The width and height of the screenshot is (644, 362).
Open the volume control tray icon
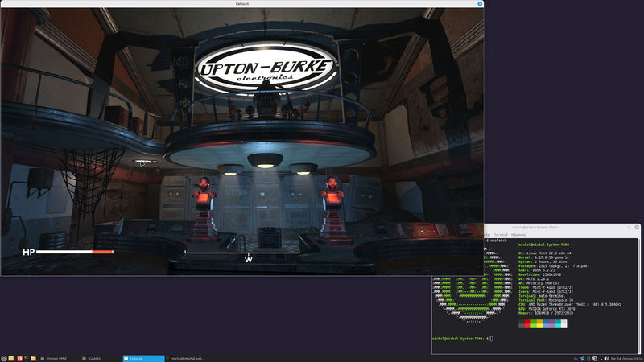[x=607, y=359]
